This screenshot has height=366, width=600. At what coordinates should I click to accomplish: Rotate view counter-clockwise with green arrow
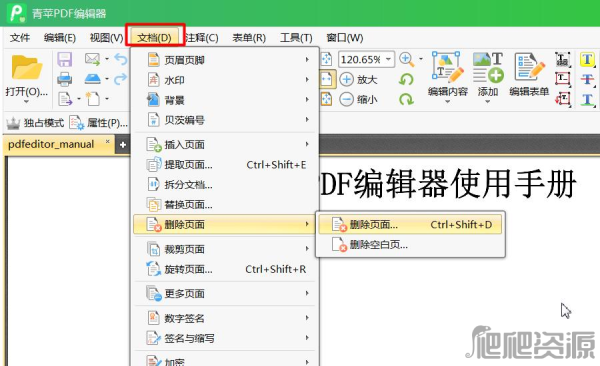(x=406, y=80)
